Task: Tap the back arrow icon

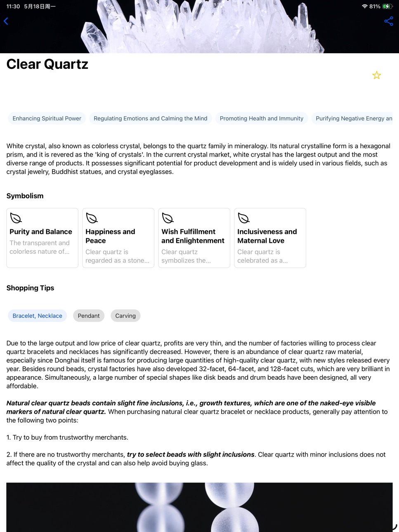Action: pos(6,21)
